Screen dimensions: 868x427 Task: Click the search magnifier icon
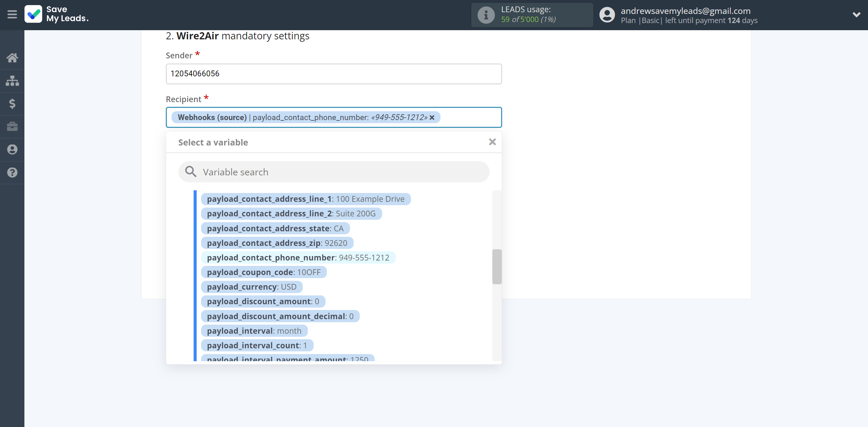pos(191,172)
